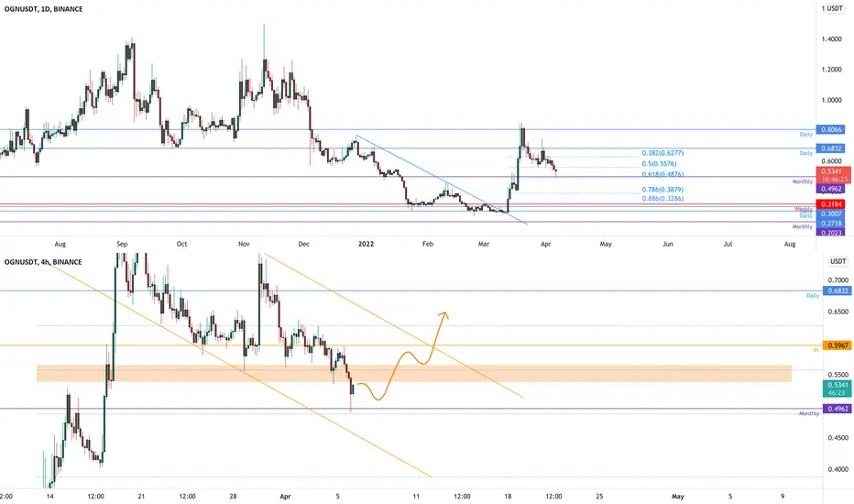Click the USDT currency label on the 4h chart
The width and height of the screenshot is (854, 504).
point(838,261)
